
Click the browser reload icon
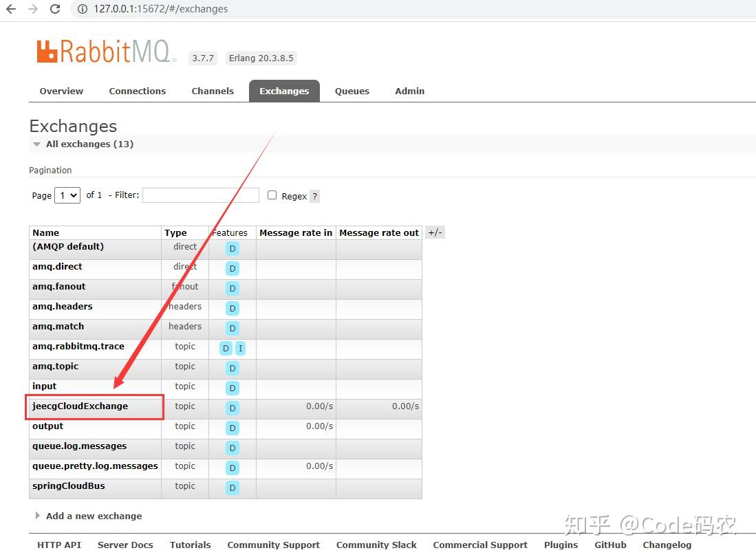click(55, 9)
